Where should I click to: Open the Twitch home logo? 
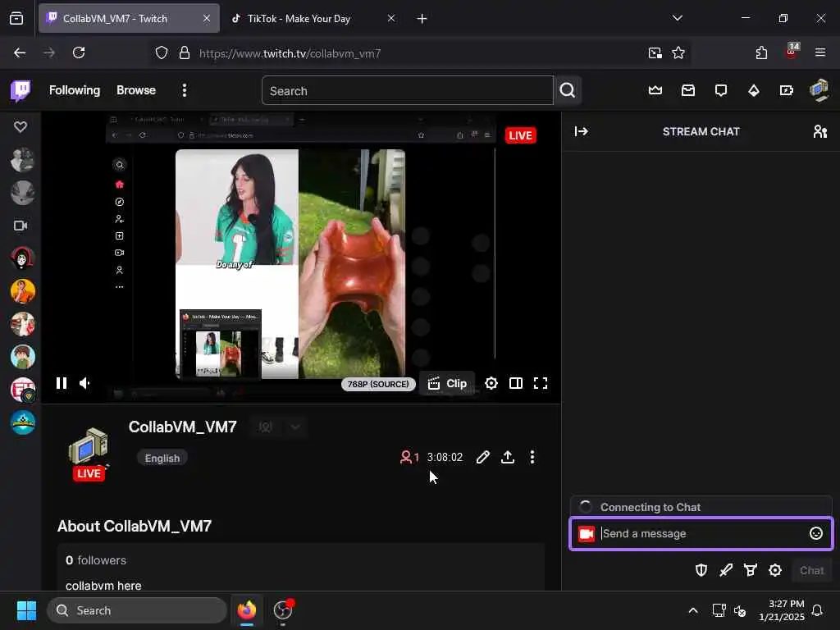(21, 90)
